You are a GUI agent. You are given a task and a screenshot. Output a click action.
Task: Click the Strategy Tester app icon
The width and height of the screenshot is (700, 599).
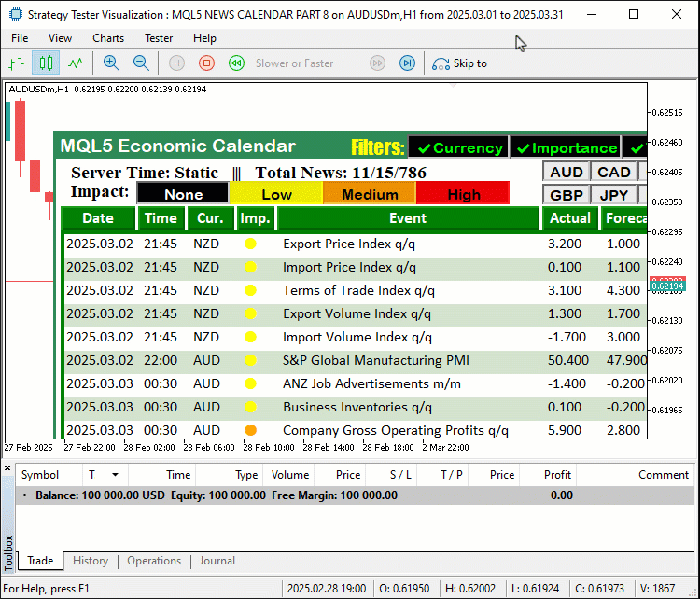click(x=16, y=14)
